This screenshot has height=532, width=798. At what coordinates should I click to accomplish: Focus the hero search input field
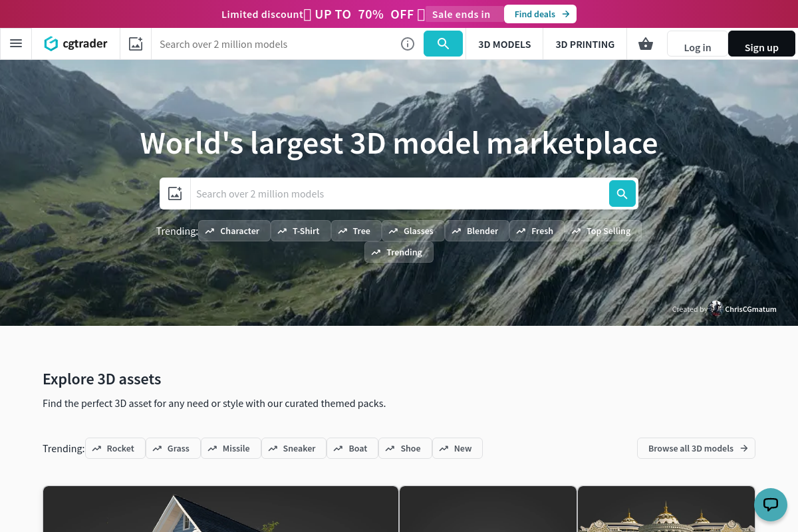399,194
